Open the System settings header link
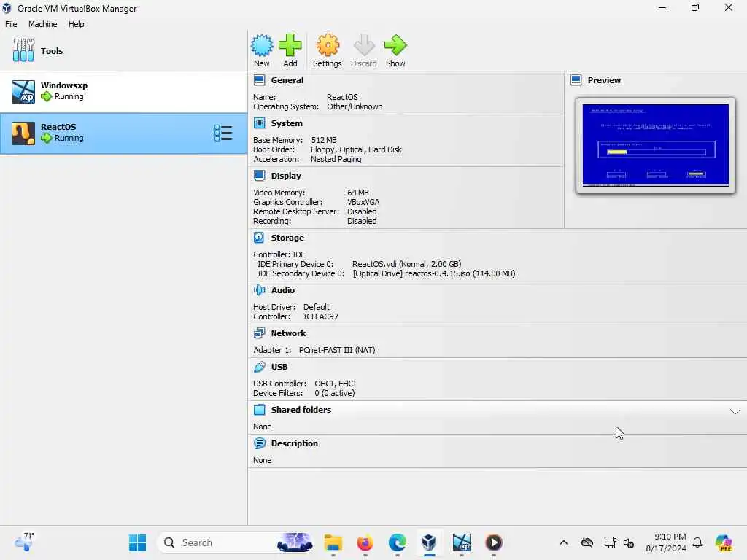 click(287, 123)
